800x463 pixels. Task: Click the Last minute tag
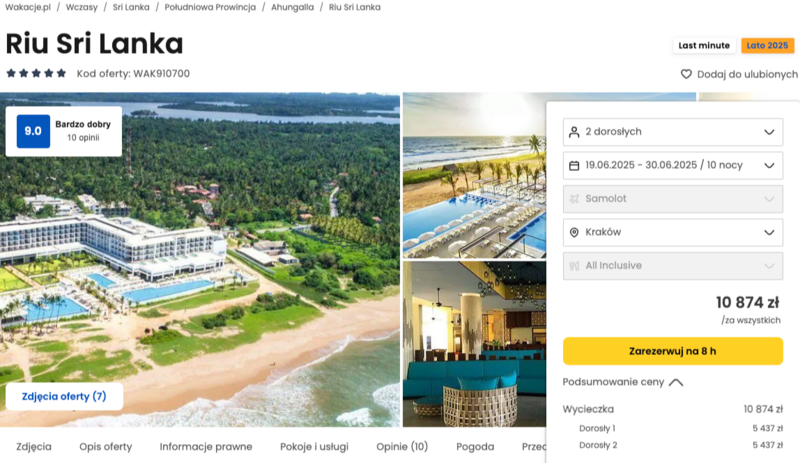point(704,45)
